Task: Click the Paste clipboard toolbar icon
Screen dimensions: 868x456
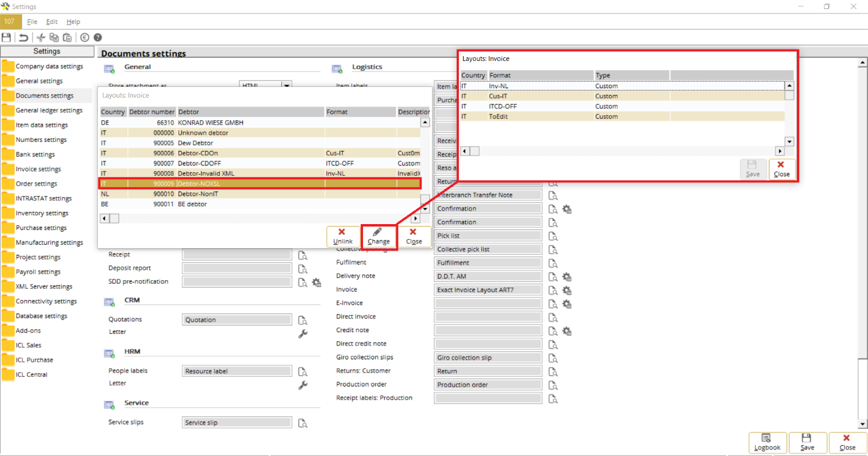Action: pos(67,37)
